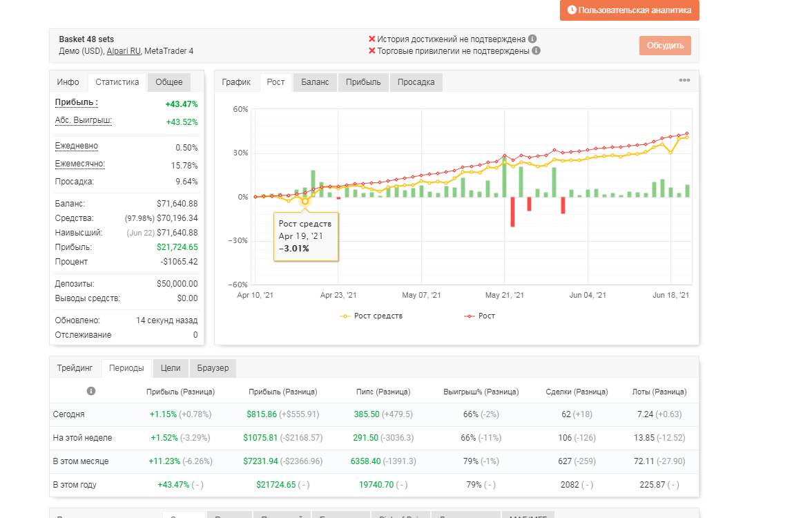Select the Периоды tab

[126, 367]
